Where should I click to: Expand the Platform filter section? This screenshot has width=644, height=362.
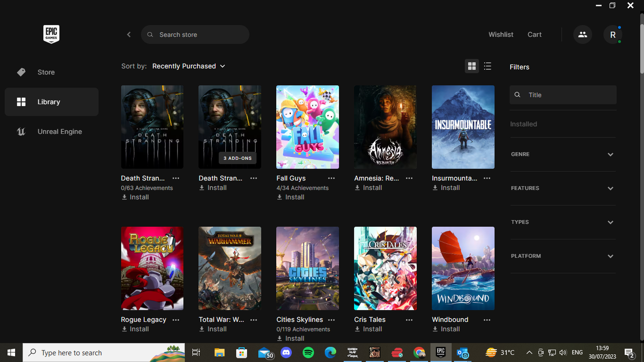[x=562, y=256]
